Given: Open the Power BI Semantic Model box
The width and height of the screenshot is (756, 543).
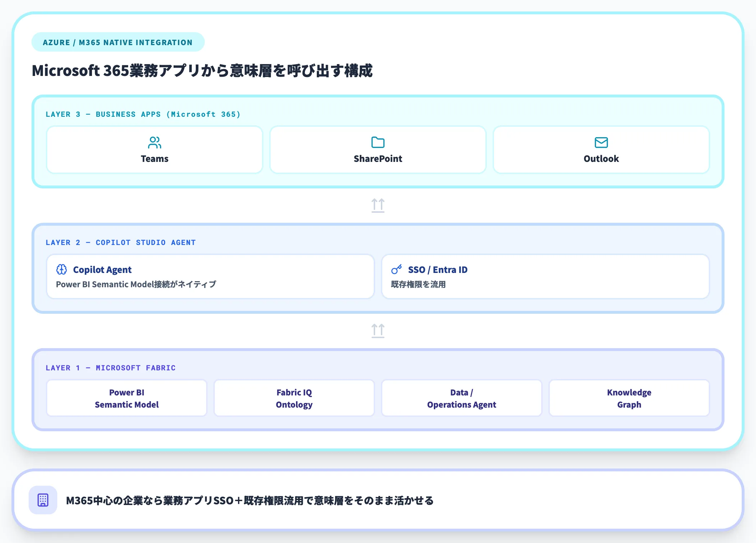Looking at the screenshot, I should [127, 398].
